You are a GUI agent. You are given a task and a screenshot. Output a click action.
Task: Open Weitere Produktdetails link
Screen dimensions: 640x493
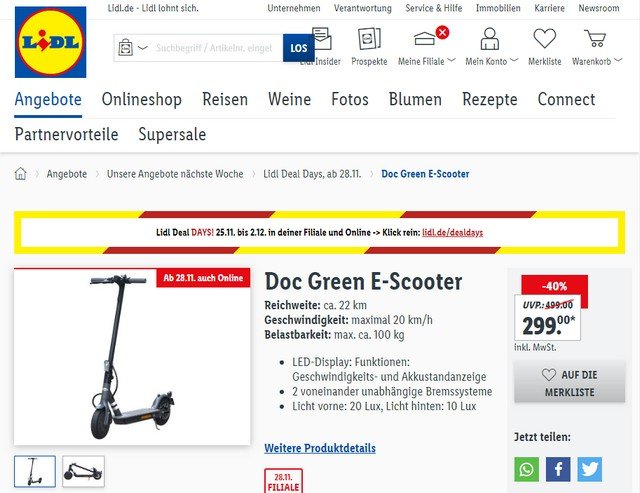click(x=320, y=448)
